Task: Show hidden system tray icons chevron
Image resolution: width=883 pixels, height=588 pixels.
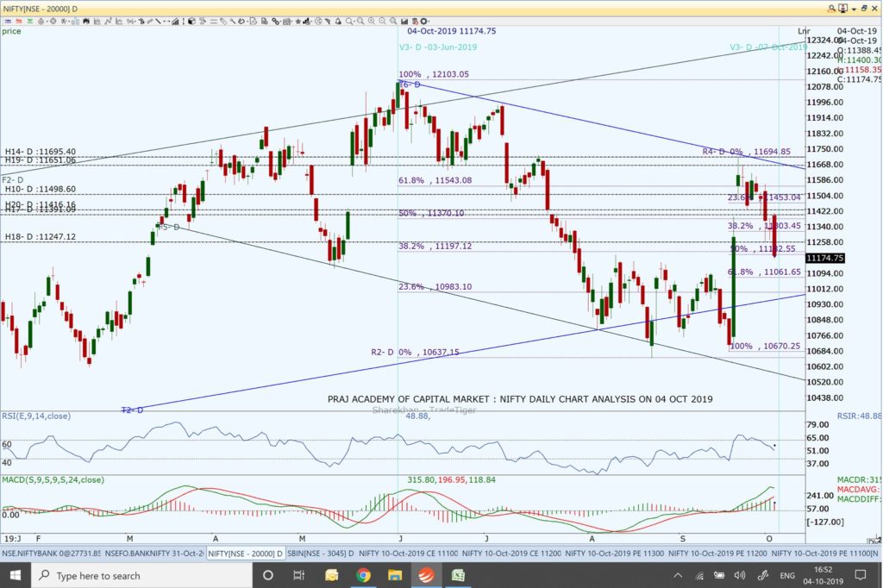Action: (x=678, y=576)
